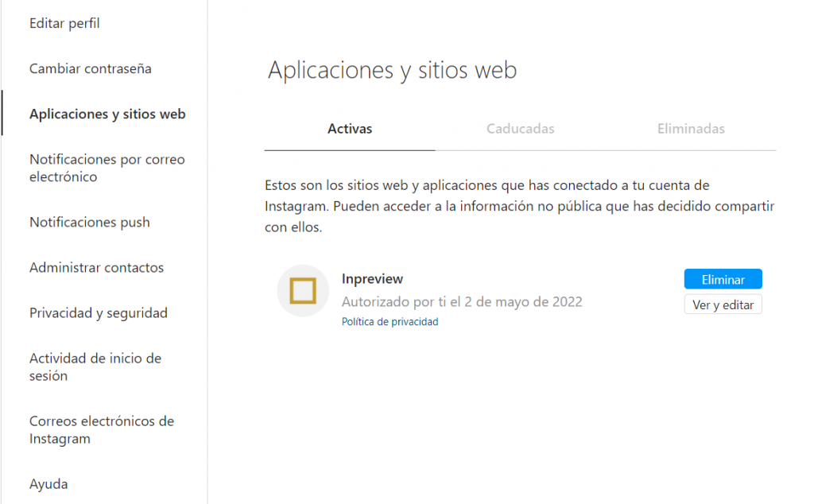Viewport: 814px width, 504px height.
Task: Open Correos electrónicos de Instagram
Action: (102, 429)
